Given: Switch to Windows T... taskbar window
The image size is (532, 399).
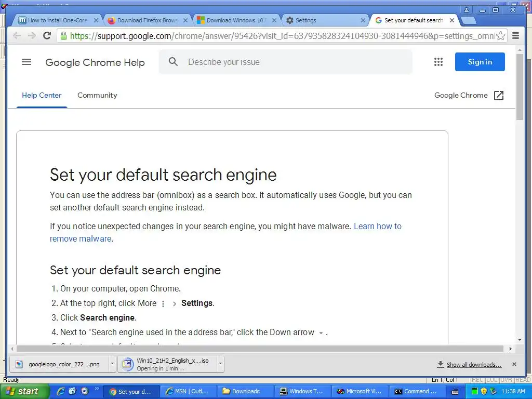Looking at the screenshot, I should click(302, 391).
